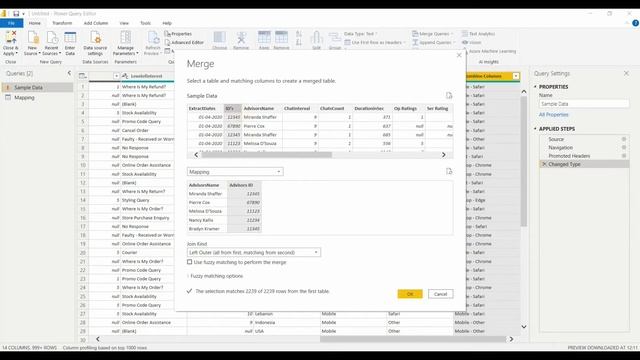This screenshot has height=360, width=640.
Task: Open the Help tab
Action: point(167,23)
